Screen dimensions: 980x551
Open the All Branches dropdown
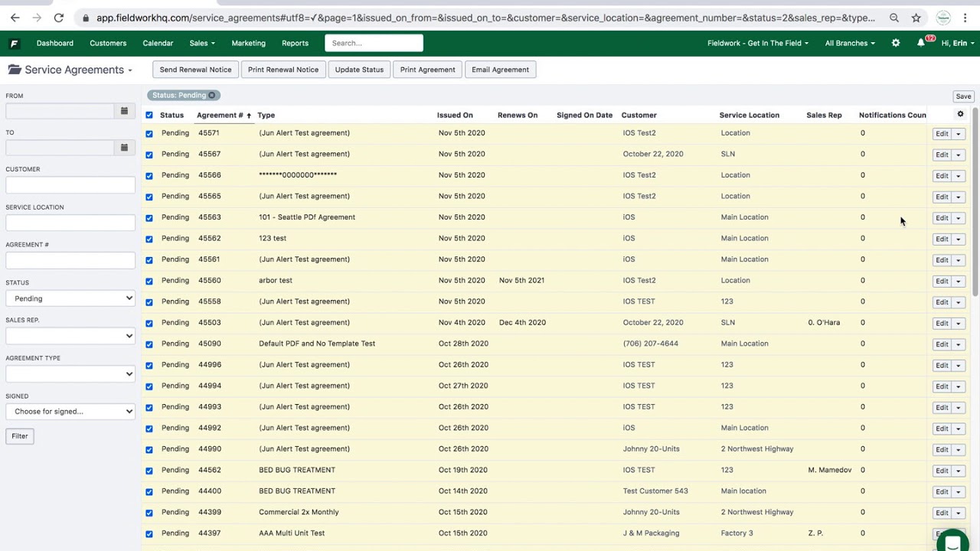(x=850, y=44)
